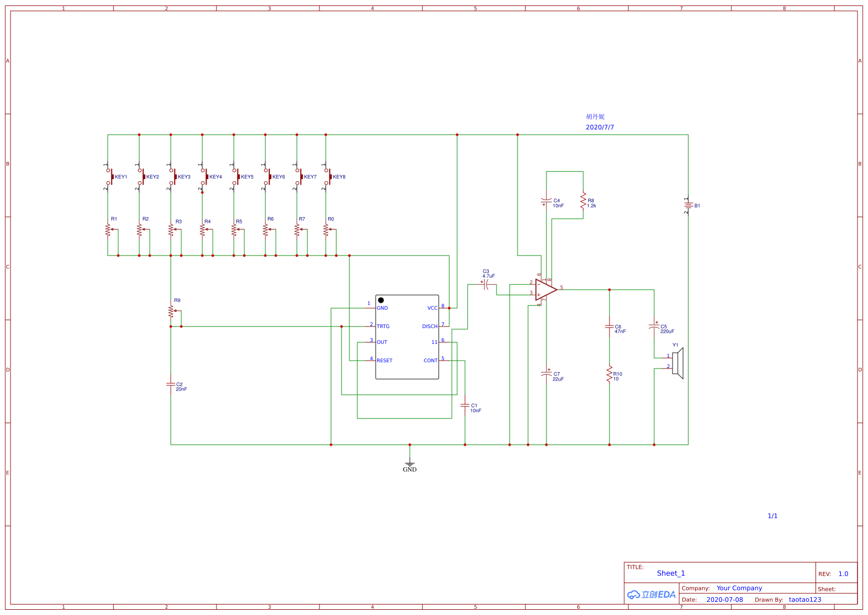Select the 'Your Company' text
868x615 pixels.
(739, 588)
